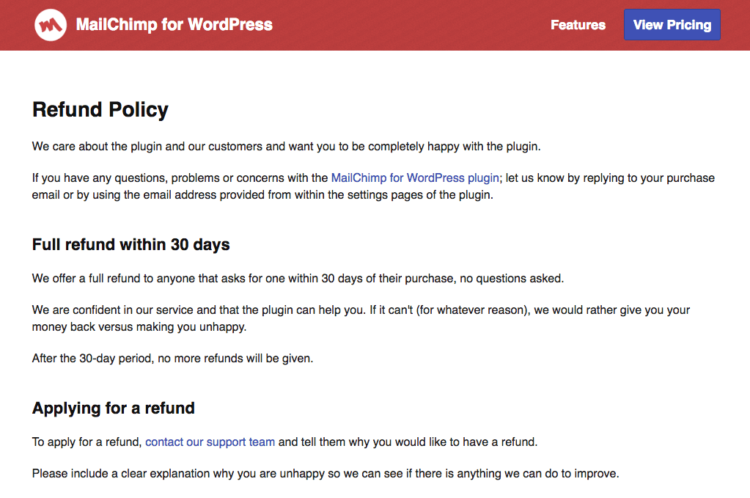Click the sentence starting 'We care about the plugin'
750x498 pixels.
(x=286, y=146)
